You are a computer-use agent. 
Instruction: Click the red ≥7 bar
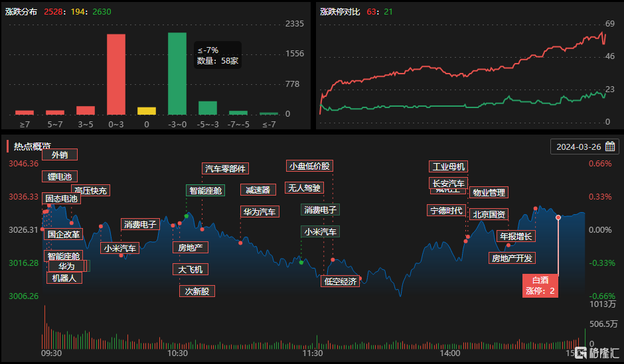coord(25,113)
